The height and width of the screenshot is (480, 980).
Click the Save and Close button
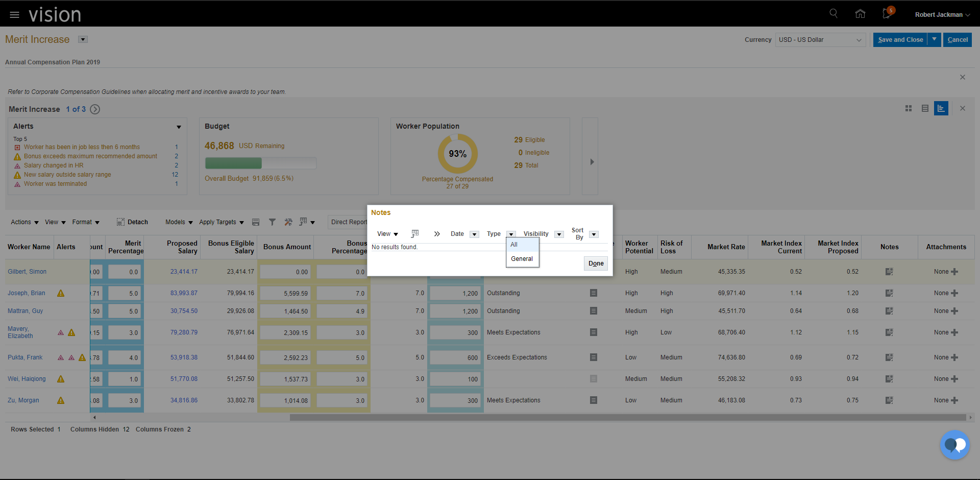pyautogui.click(x=900, y=39)
